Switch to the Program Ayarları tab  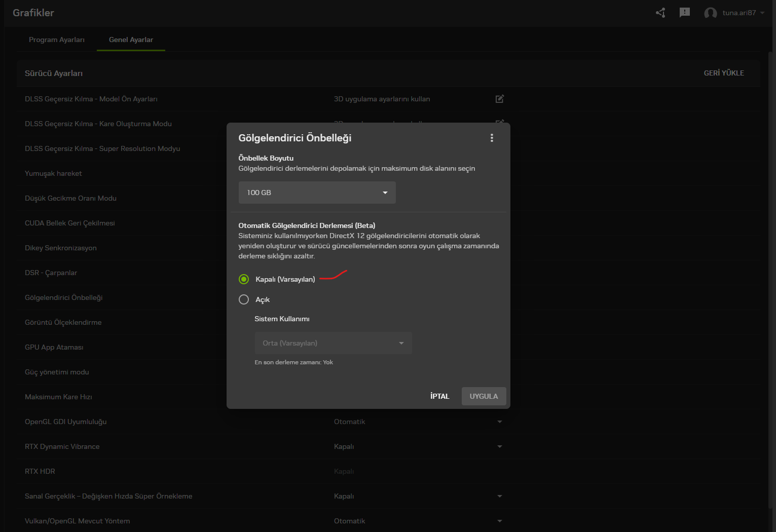click(57, 40)
